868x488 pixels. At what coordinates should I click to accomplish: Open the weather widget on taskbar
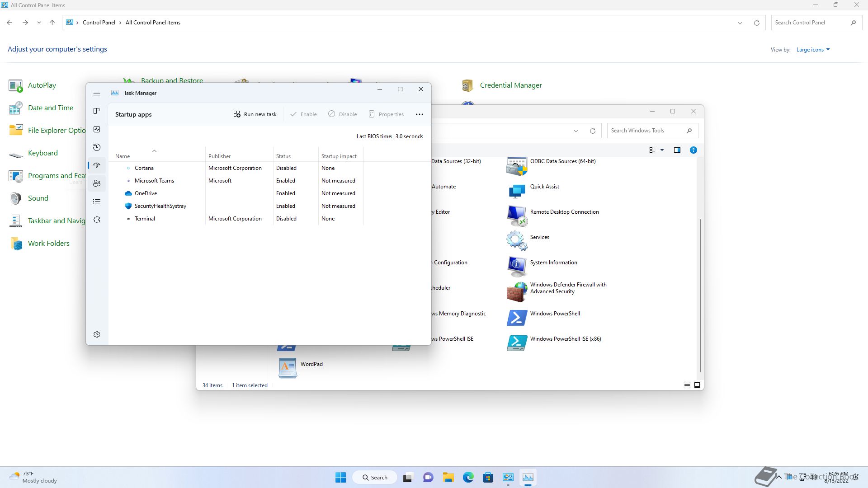[33, 478]
